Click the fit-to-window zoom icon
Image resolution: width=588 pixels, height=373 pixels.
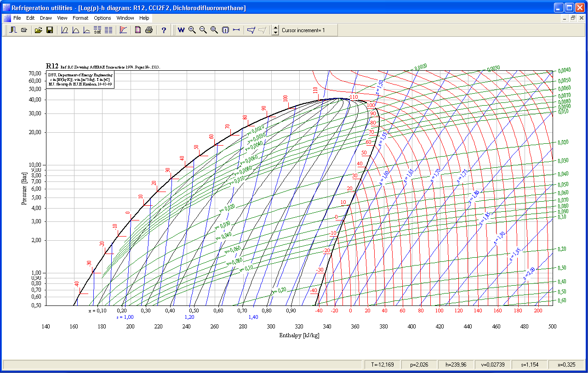pos(225,30)
